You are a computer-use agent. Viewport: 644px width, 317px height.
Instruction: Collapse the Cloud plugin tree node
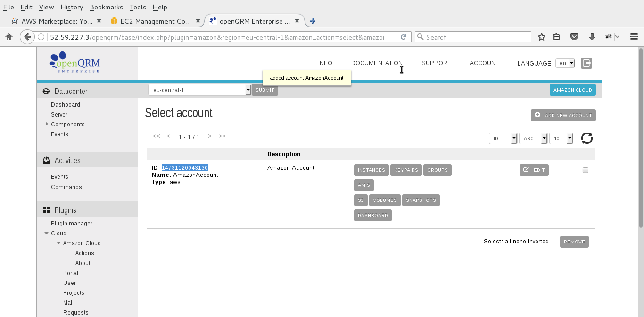point(47,233)
